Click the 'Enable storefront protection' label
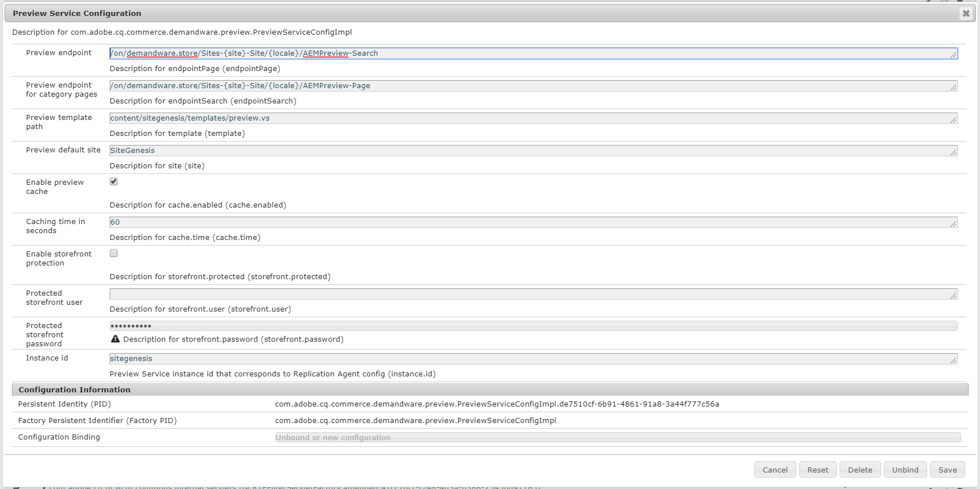 tap(59, 259)
